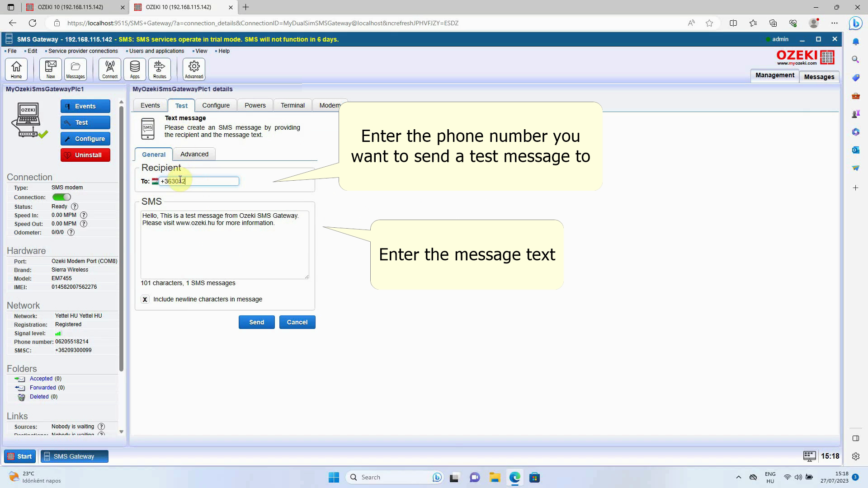
Task: Click Windows Start button on taskbar
Action: pos(334,478)
